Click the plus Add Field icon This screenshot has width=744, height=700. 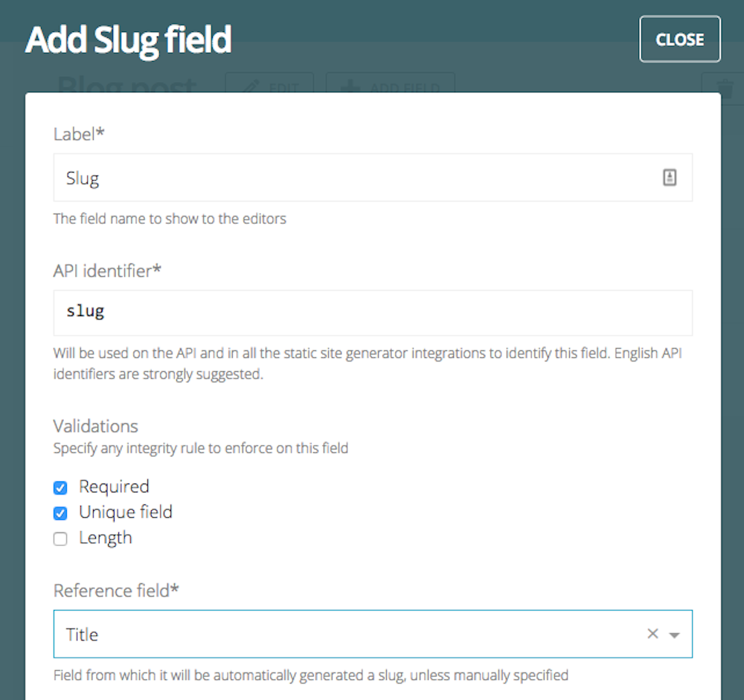[350, 86]
